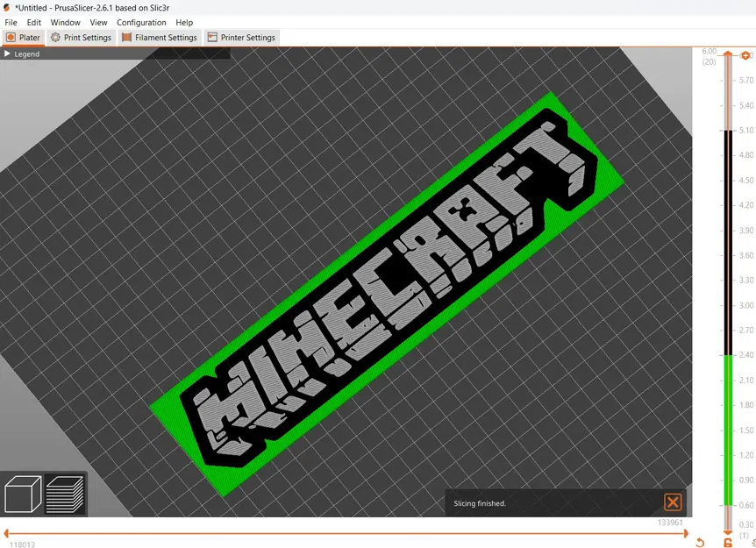Screen dimensions: 756x548
Task: Click the orange arrow atop the layer slider
Action: 728,55
